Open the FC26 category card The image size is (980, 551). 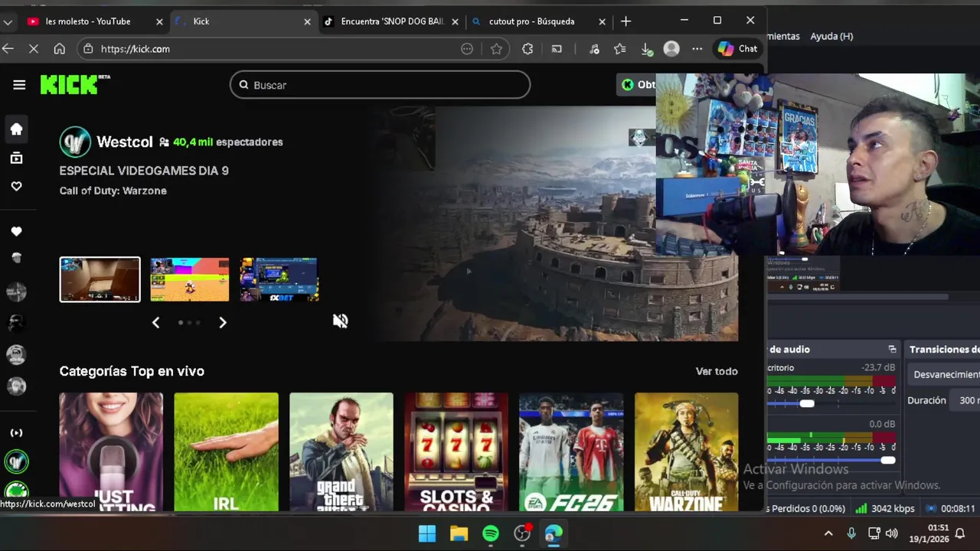pyautogui.click(x=571, y=452)
